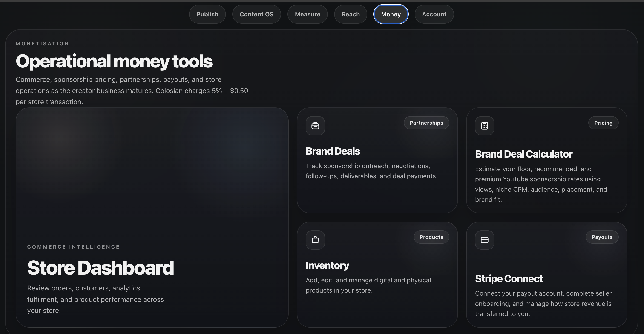Open the Account tab

point(434,14)
